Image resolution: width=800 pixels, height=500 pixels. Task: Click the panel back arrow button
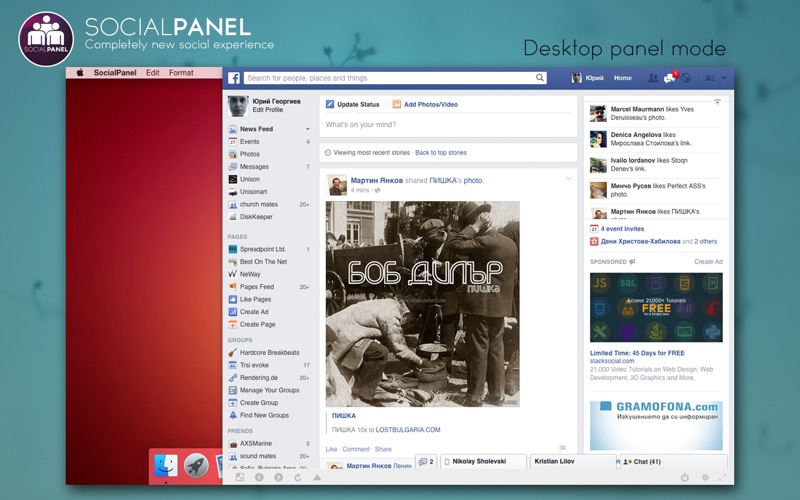[x=259, y=477]
